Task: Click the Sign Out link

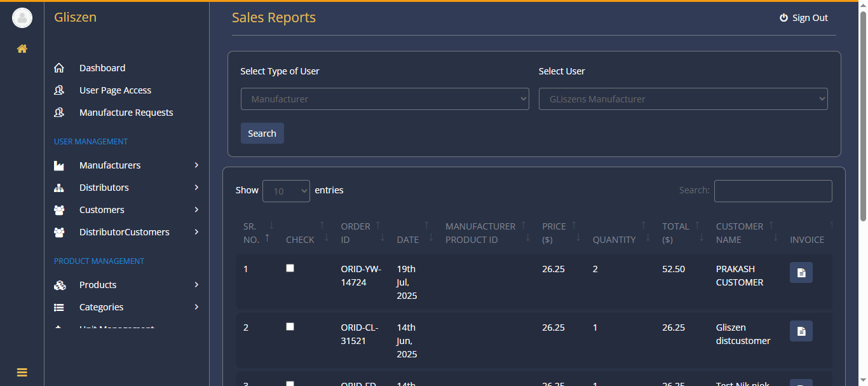Action: 804,18
